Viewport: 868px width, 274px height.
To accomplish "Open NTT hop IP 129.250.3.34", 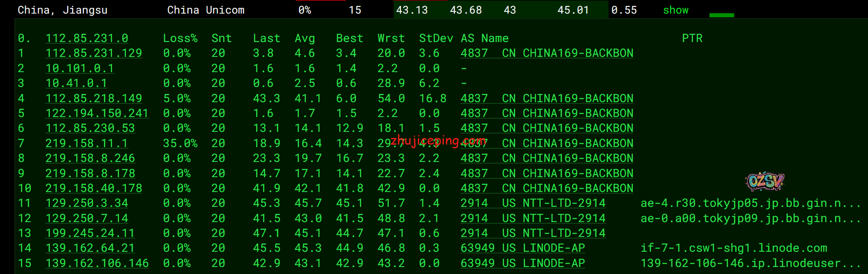I will click(86, 203).
